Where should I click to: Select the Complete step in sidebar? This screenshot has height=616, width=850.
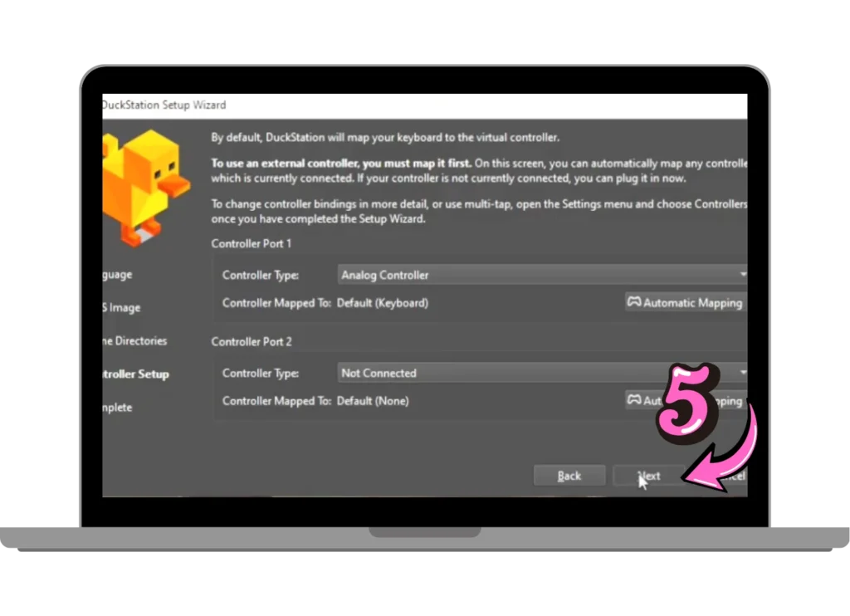(117, 408)
